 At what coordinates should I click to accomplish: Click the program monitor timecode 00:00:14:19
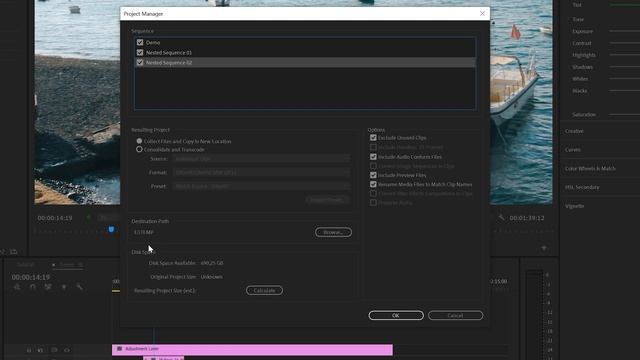[55, 218]
